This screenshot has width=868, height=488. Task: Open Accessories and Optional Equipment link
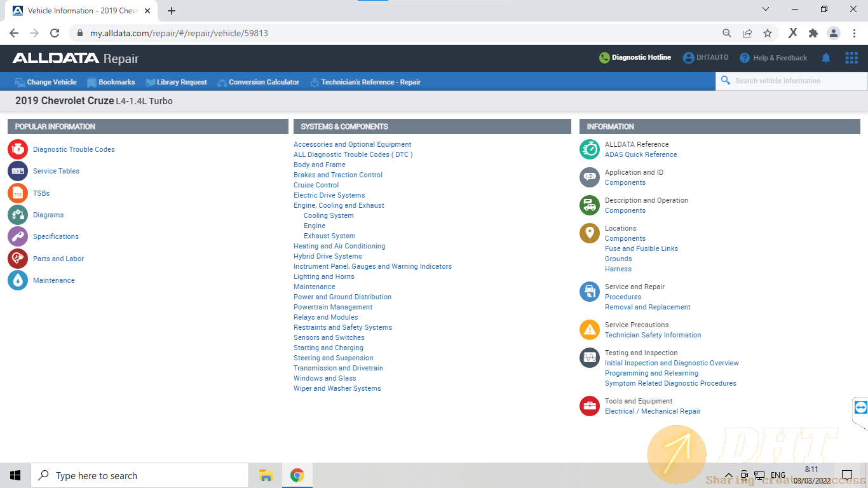pyautogui.click(x=352, y=144)
